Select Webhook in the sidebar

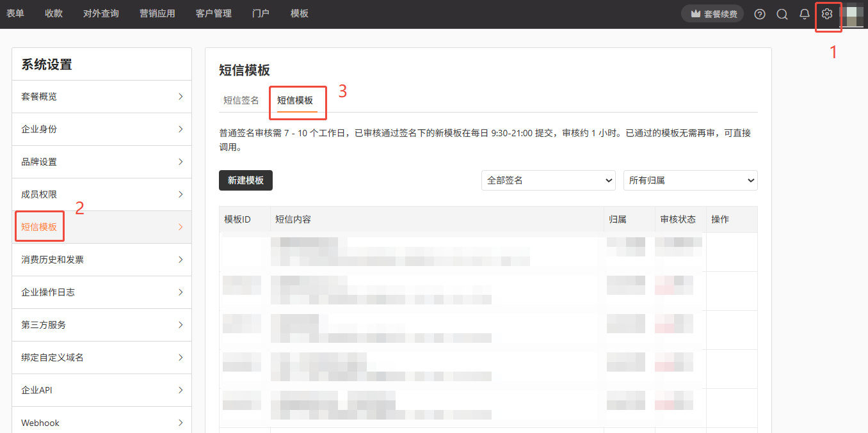coord(102,420)
